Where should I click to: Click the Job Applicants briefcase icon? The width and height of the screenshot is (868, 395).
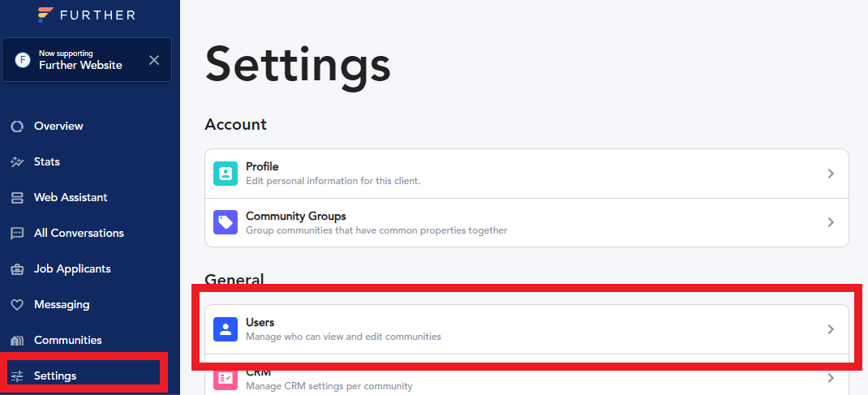click(16, 269)
